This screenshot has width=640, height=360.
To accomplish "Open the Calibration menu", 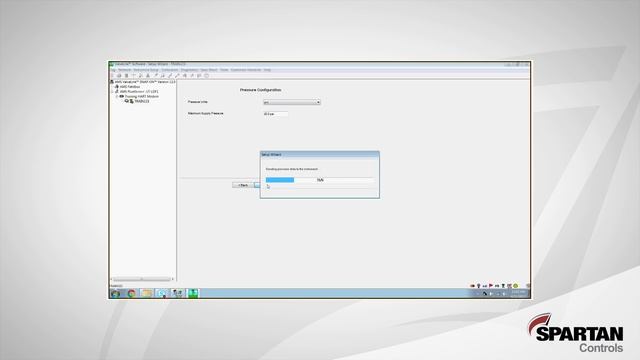I will (x=170, y=70).
